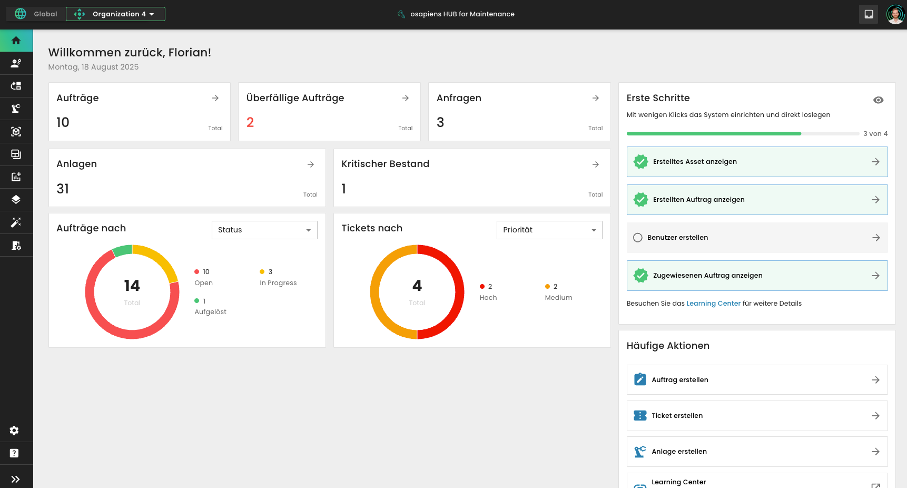Open the settings gear in the sidebar
This screenshot has height=488, width=908.
pos(15,430)
